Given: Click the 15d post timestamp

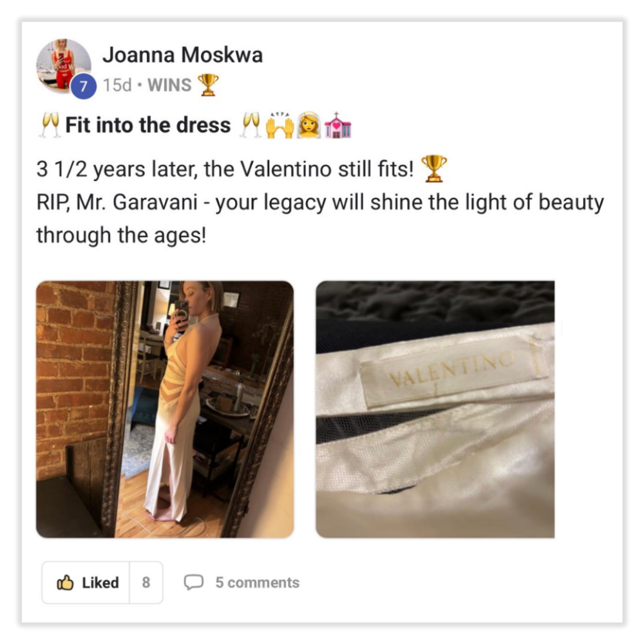Looking at the screenshot, I should 117,85.
